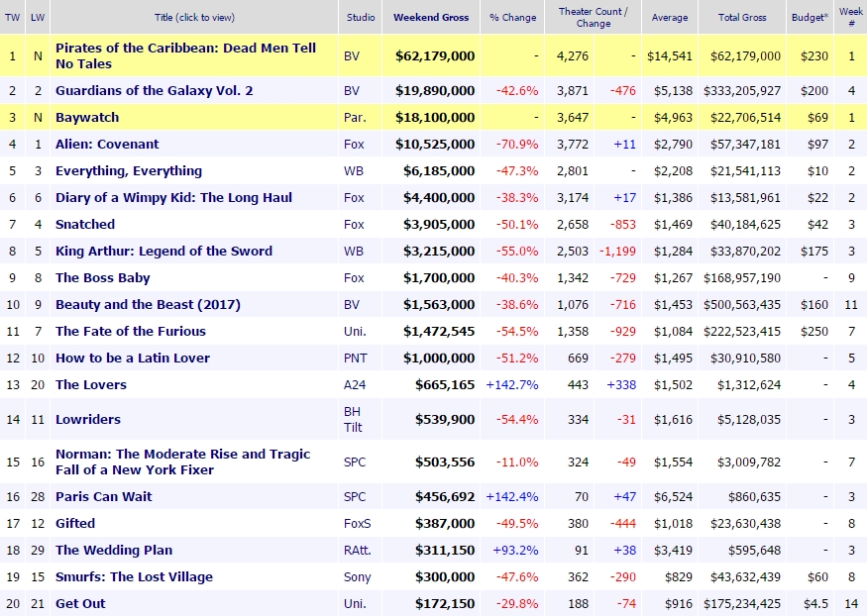Select the $250 budget cell

point(814,331)
